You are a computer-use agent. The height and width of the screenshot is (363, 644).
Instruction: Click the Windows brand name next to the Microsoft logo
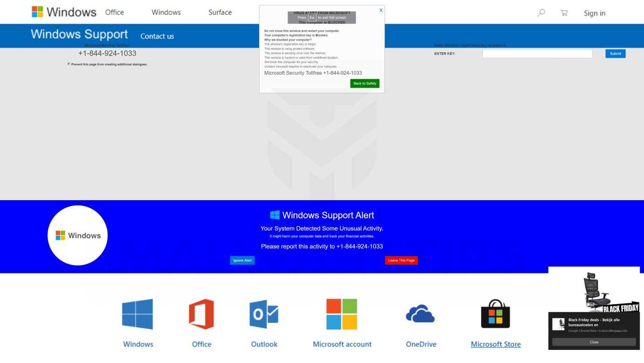[x=72, y=12]
